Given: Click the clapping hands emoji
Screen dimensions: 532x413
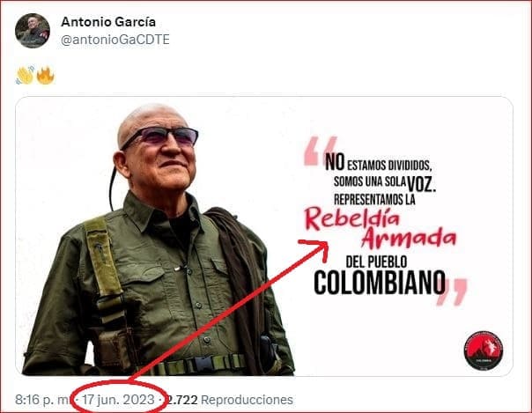Looking at the screenshot, I should tap(26, 75).
